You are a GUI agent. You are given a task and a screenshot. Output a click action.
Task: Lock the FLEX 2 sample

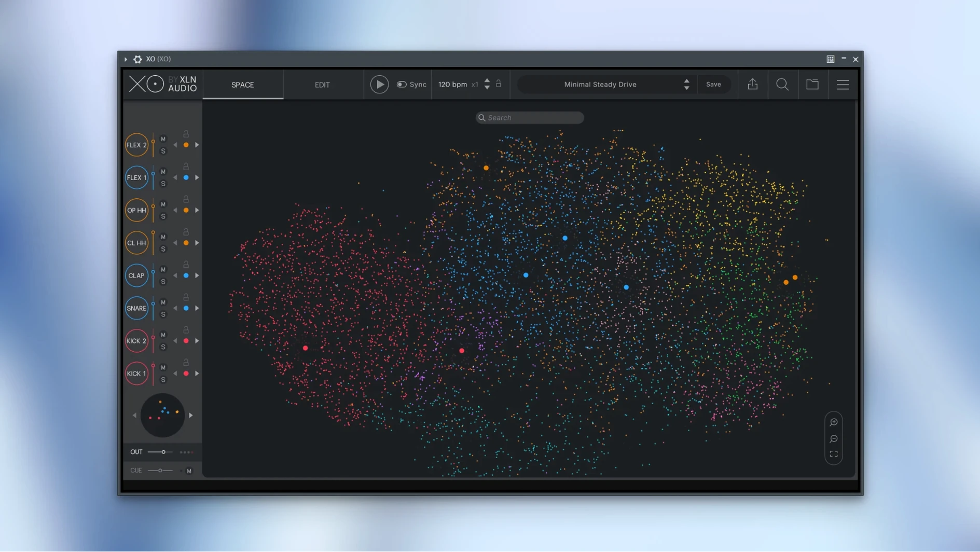click(186, 134)
